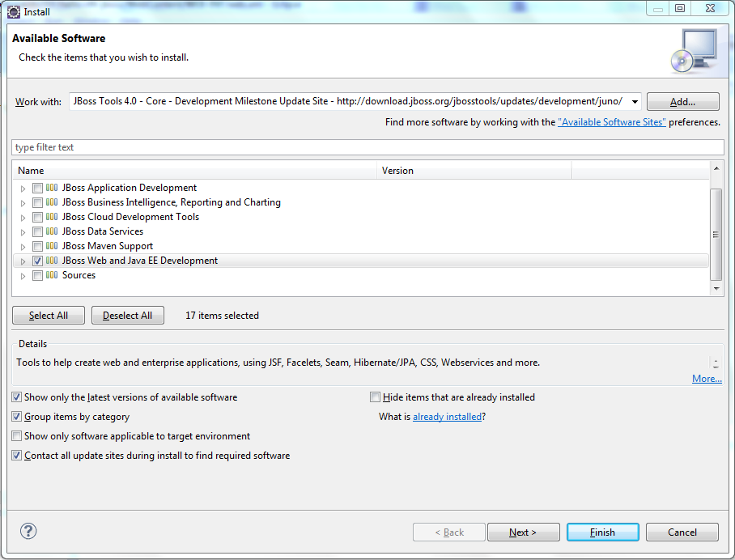Select the JBoss Maven Support row text

pyautogui.click(x=108, y=246)
